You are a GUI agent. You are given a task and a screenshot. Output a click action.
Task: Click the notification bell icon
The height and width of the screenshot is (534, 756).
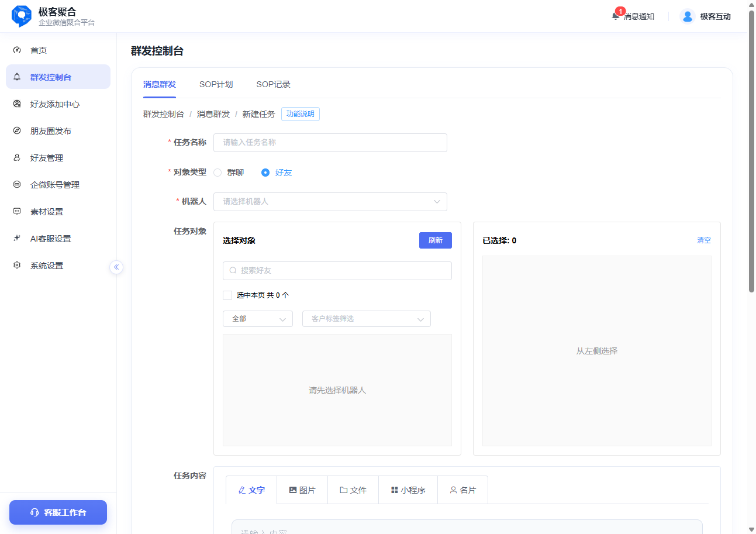coord(615,16)
